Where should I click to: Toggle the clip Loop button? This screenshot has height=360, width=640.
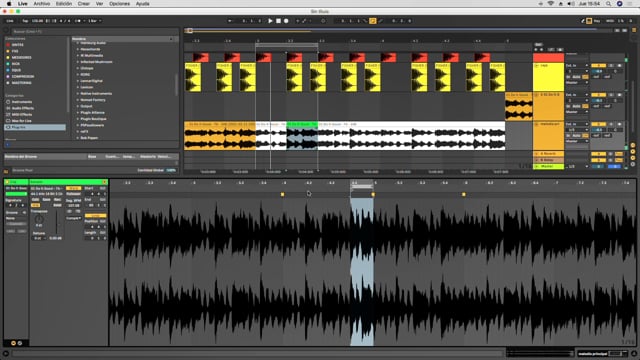[x=96, y=216]
